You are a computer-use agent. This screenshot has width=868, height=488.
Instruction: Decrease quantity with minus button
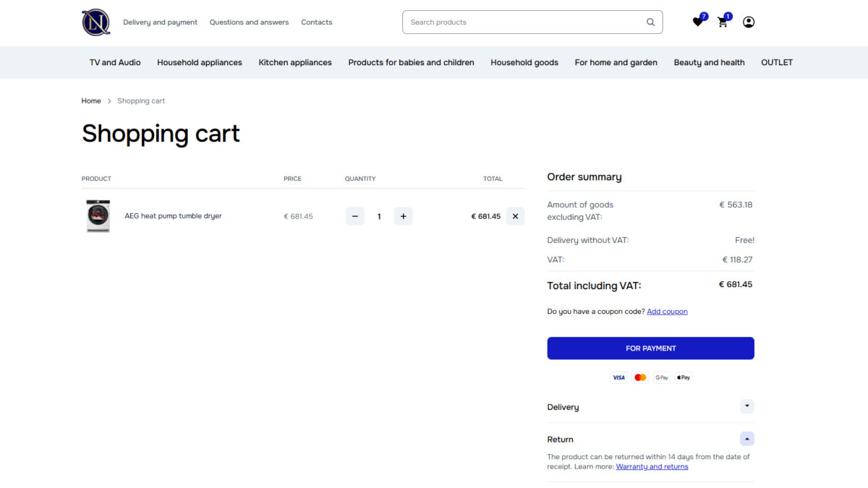point(354,216)
